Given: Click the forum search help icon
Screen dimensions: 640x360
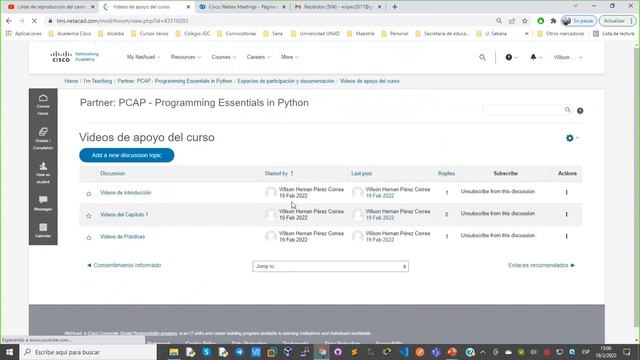Looking at the screenshot, I should (580, 111).
